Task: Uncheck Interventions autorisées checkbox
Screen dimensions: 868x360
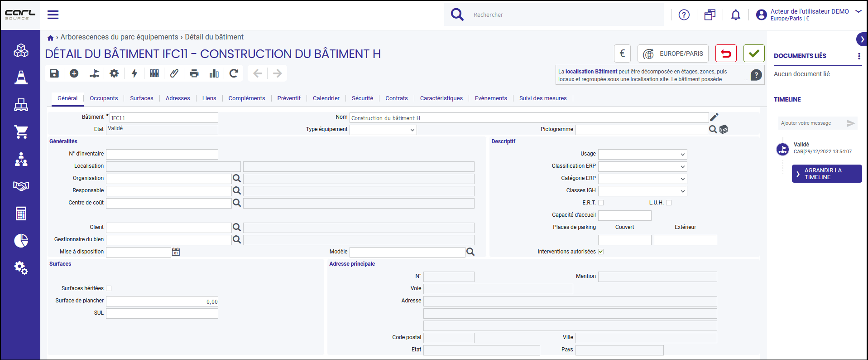Action: [601, 252]
